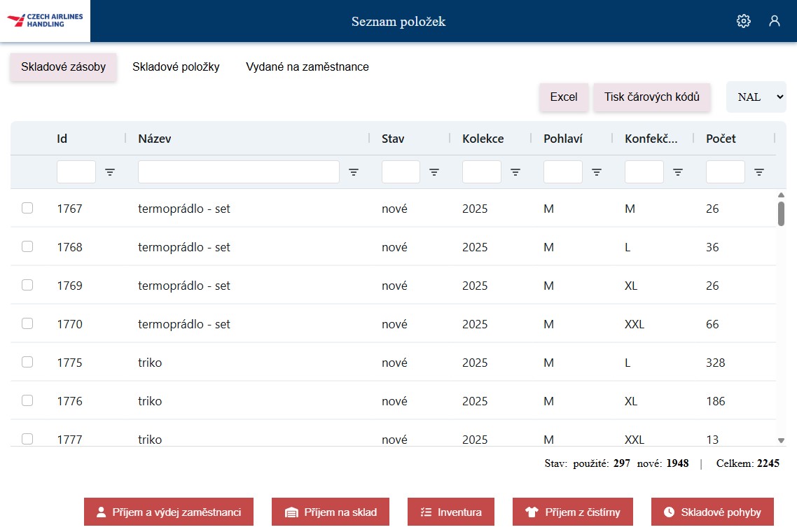Tick the checkbox for triko 1775

(x=27, y=362)
